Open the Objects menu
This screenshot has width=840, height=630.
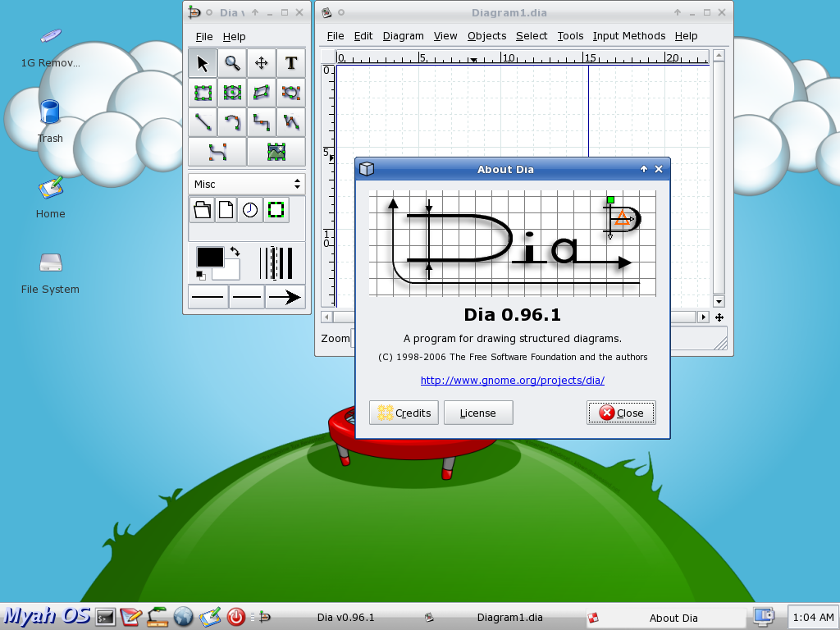click(486, 36)
